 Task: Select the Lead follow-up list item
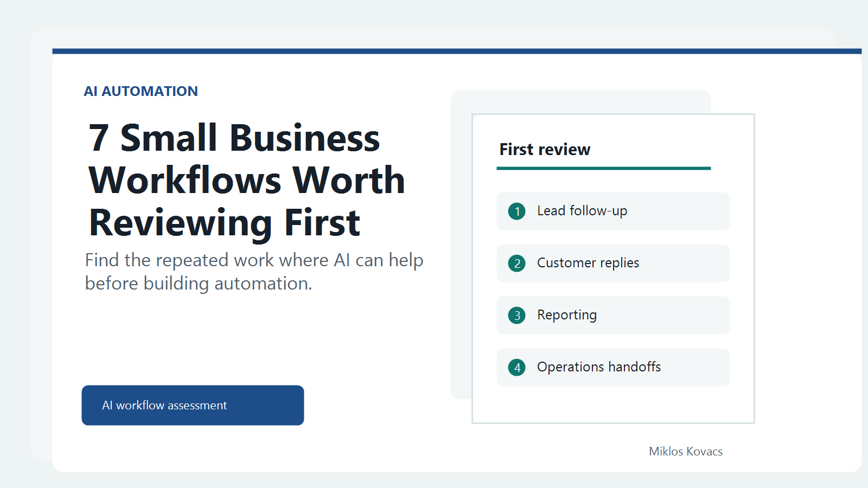(613, 211)
